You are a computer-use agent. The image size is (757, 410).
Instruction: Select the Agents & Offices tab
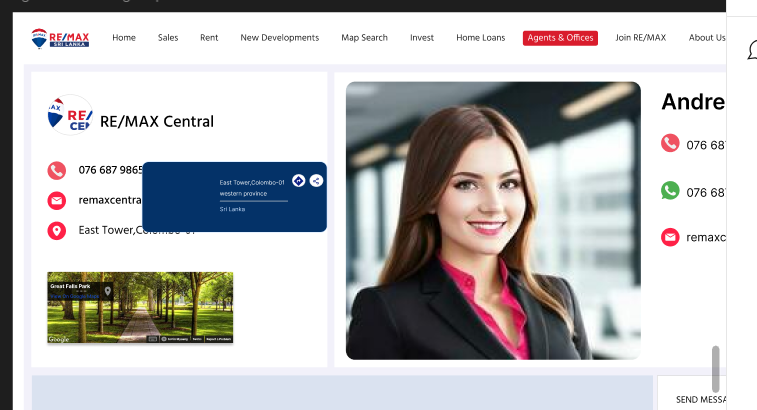click(560, 38)
